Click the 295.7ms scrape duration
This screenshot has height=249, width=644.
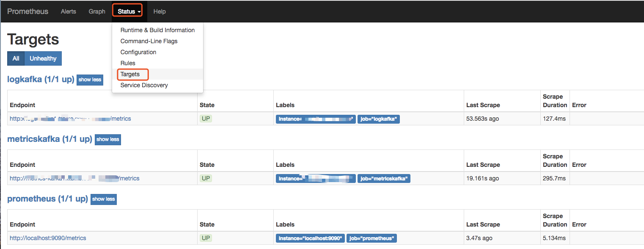(x=554, y=178)
